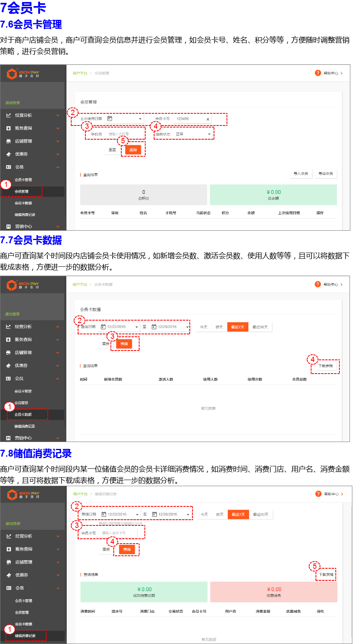Open start date 12/22/2016 dropdown on 会员卡数据 page

(x=137, y=327)
